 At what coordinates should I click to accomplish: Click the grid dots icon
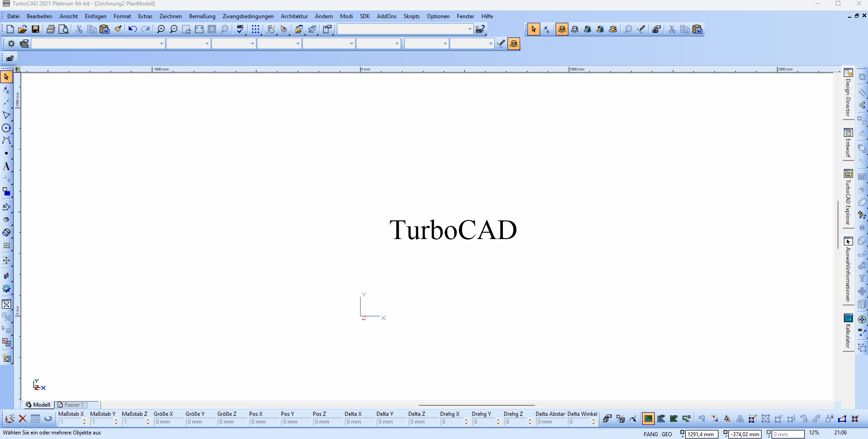click(x=256, y=29)
